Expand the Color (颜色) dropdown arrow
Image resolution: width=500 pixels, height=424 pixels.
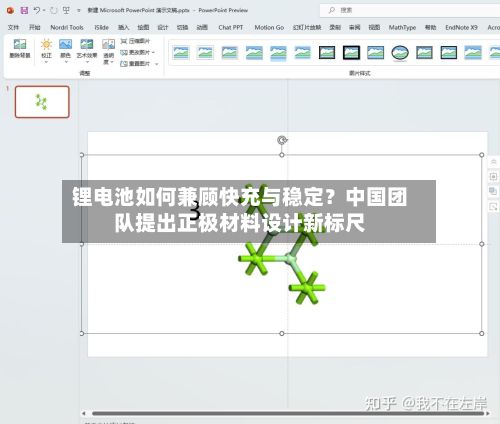[66, 62]
